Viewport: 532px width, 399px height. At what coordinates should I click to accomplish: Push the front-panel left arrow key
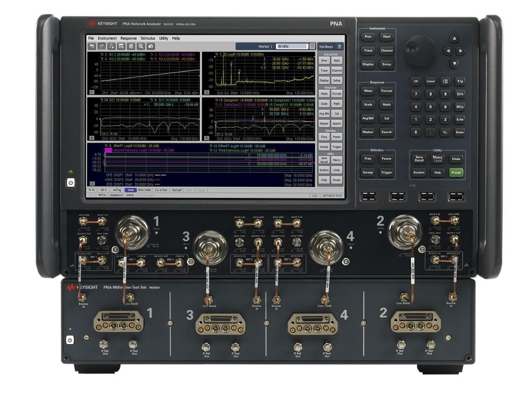click(x=448, y=51)
